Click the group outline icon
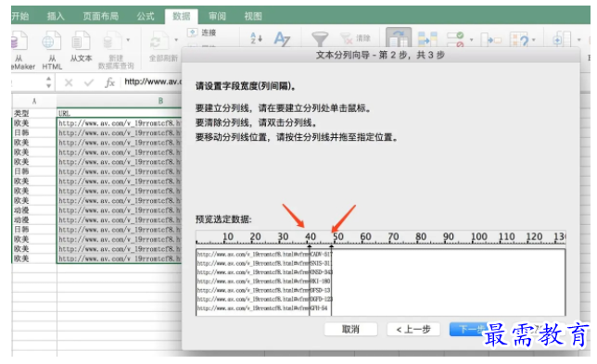Screen dimensions: 597x364 pyautogui.click(x=562, y=39)
